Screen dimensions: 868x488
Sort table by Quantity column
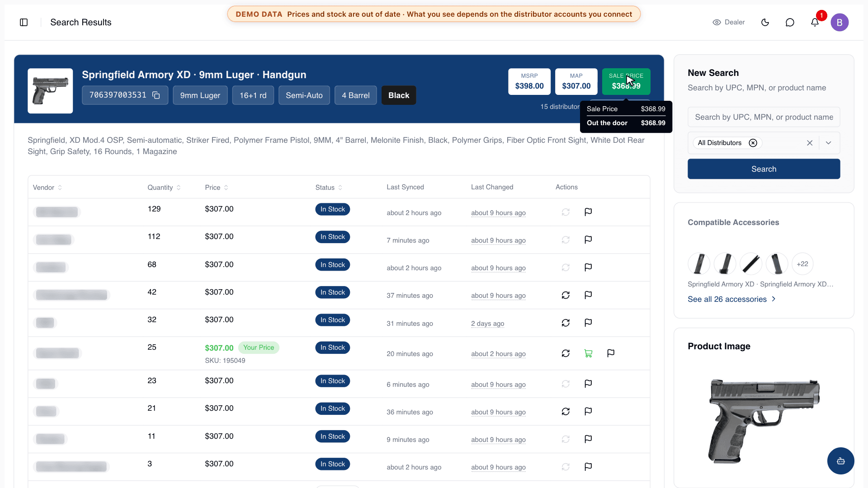tap(164, 188)
